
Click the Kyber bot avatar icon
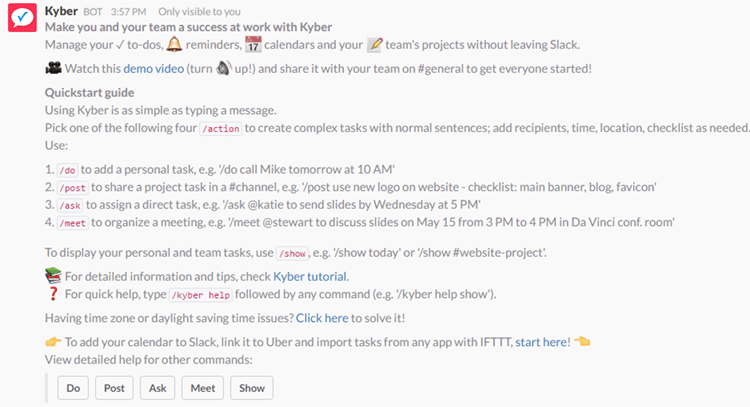click(22, 18)
